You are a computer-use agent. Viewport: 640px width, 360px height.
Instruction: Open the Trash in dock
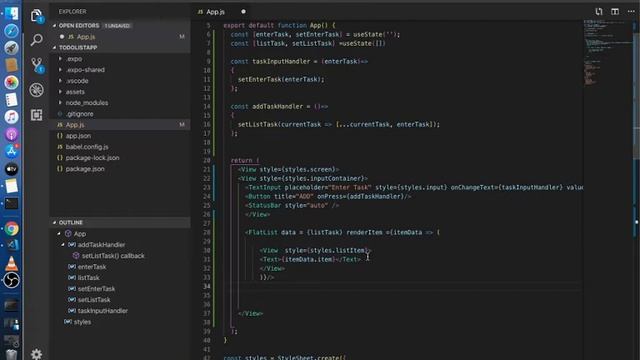[x=11, y=354]
